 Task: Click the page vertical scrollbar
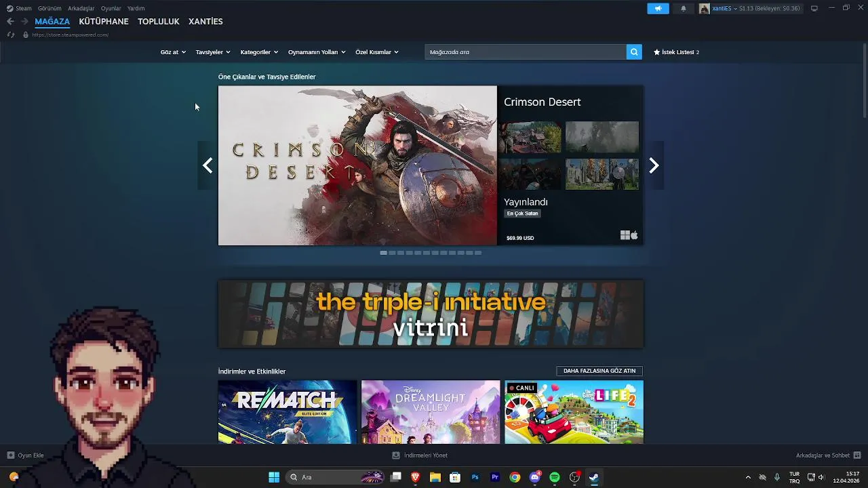864,81
